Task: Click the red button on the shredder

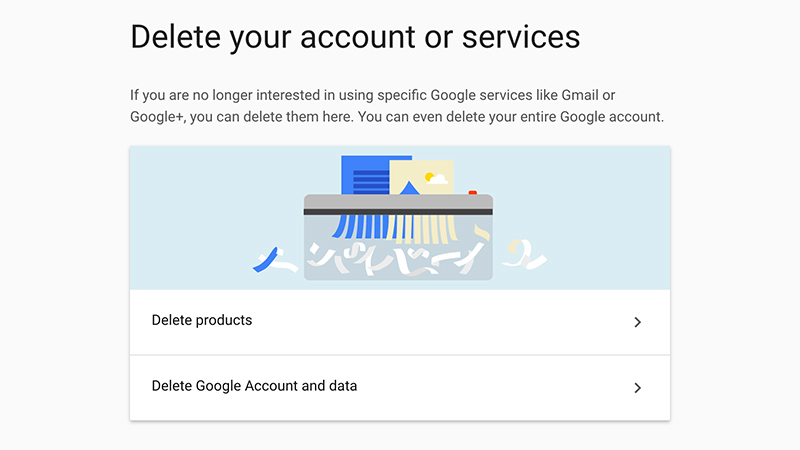Action: (472, 192)
